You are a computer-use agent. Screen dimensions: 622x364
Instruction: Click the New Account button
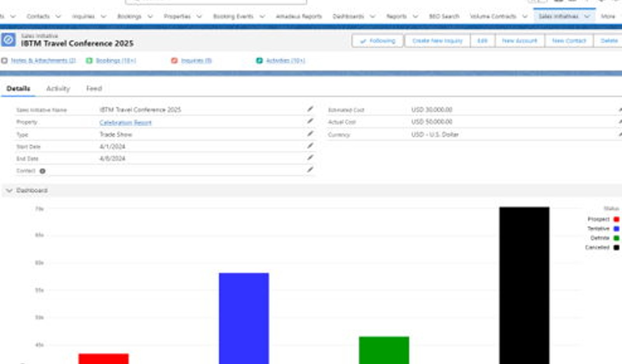pos(519,41)
